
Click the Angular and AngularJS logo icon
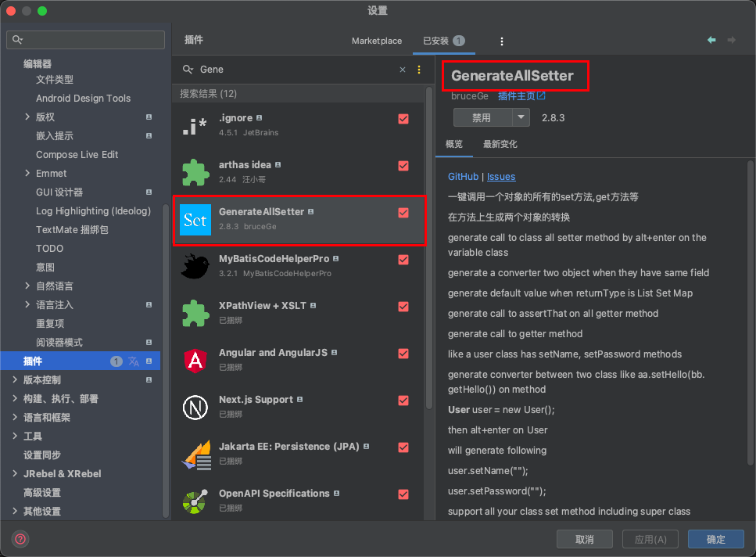pos(195,360)
